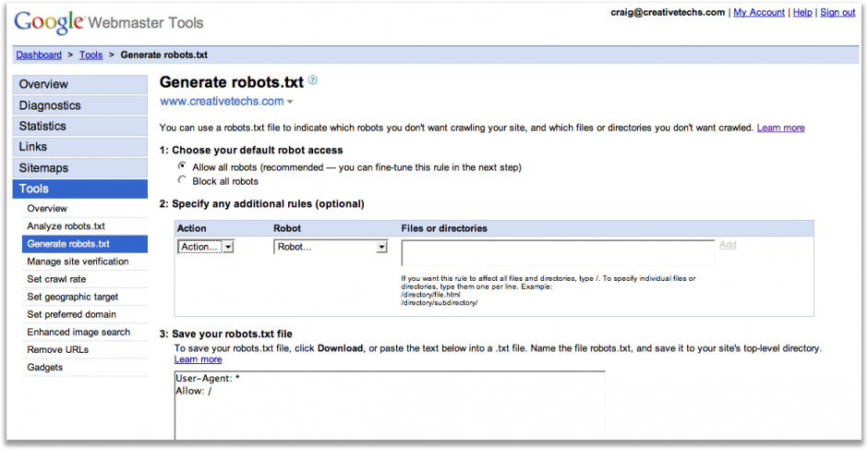
Task: Click Learn more link under step 3
Action: click(x=199, y=359)
